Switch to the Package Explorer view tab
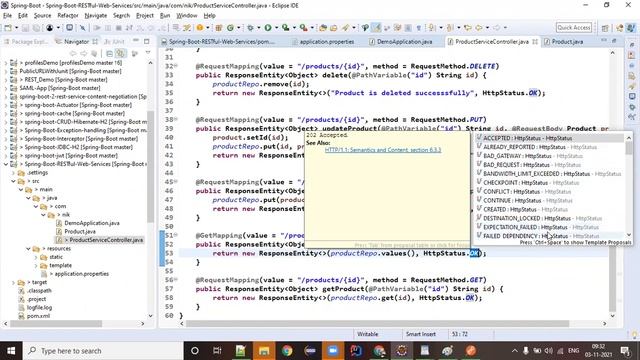Image resolution: width=640 pixels, height=360 pixels. (x=25, y=42)
